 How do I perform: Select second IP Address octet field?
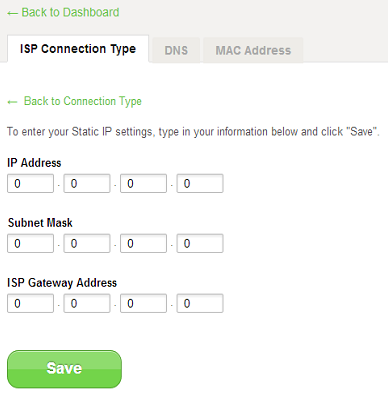click(x=87, y=183)
